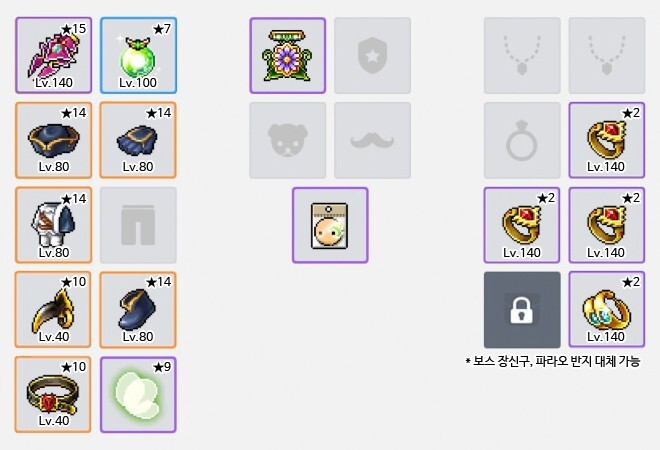Click the glowing white heart item with 9 stars
The image size is (660, 450).
138,394
